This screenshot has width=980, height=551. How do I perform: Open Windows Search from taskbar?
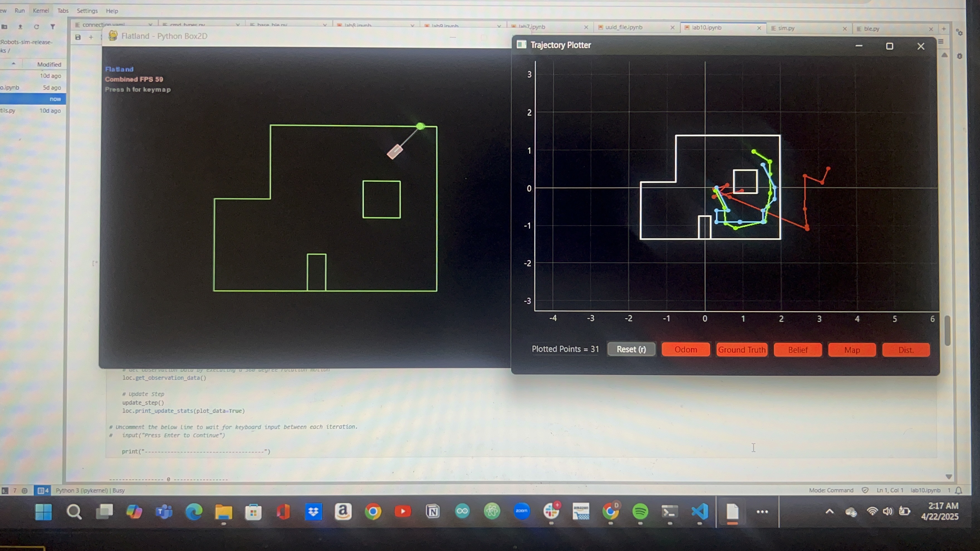pyautogui.click(x=74, y=512)
